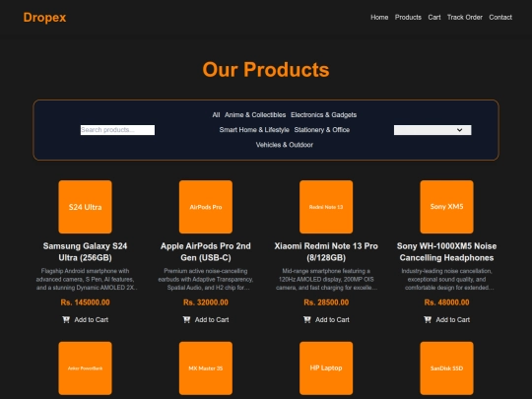Click Mid-range smartphone description text
Viewport: 532px width, 399px height.
(x=326, y=279)
